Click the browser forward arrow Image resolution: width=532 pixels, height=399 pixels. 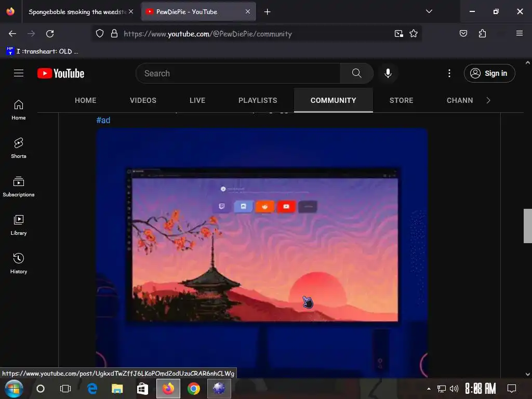click(x=31, y=34)
